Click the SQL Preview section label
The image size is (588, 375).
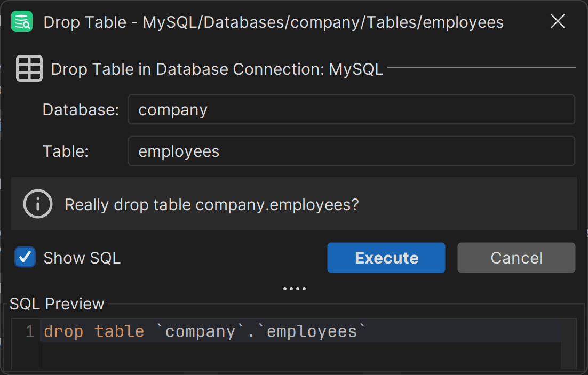(x=57, y=304)
